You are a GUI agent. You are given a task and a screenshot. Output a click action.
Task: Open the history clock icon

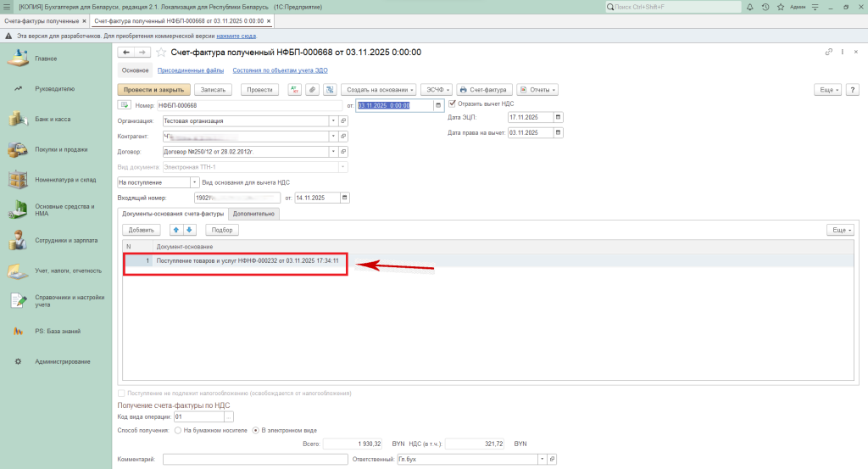tap(765, 7)
